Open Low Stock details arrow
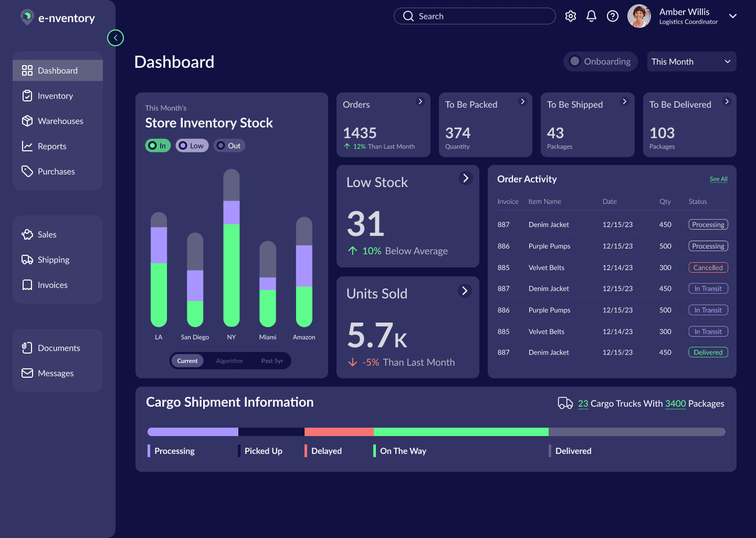756x538 pixels. (465, 178)
